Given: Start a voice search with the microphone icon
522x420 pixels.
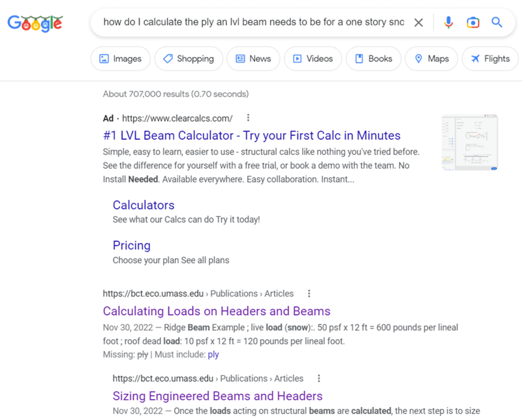Looking at the screenshot, I should pos(448,22).
